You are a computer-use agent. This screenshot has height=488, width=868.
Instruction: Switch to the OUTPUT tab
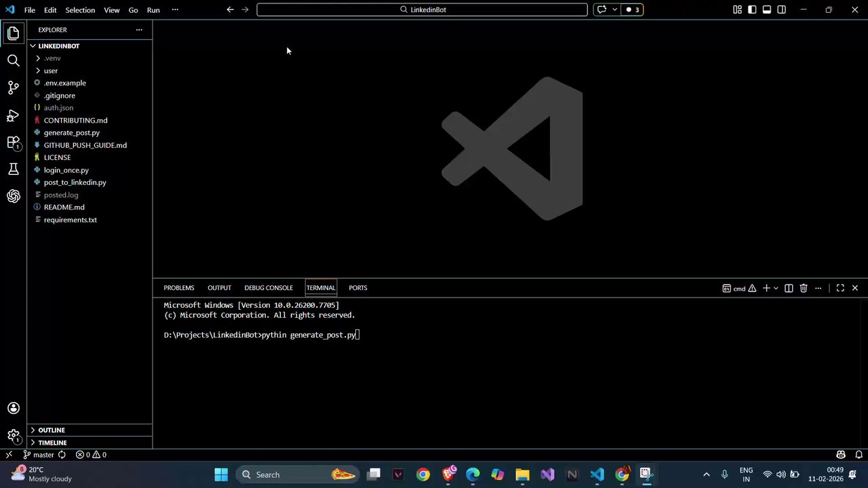pyautogui.click(x=219, y=288)
